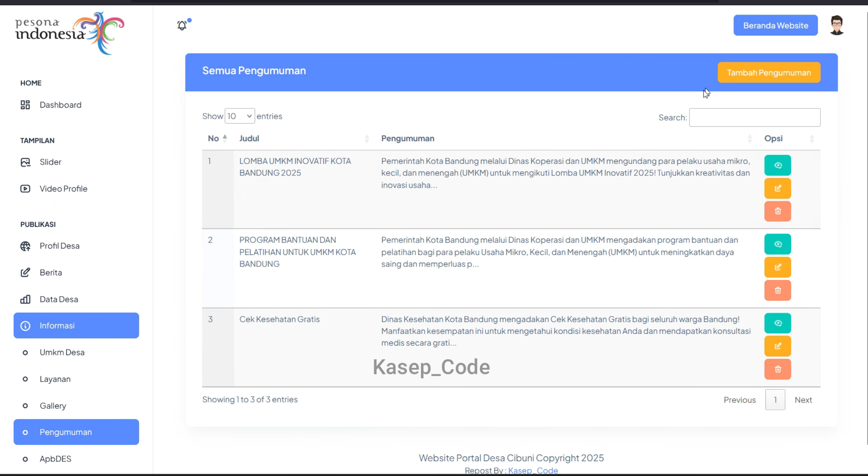Open Berita in the sidebar
The width and height of the screenshot is (868, 476).
76,273
